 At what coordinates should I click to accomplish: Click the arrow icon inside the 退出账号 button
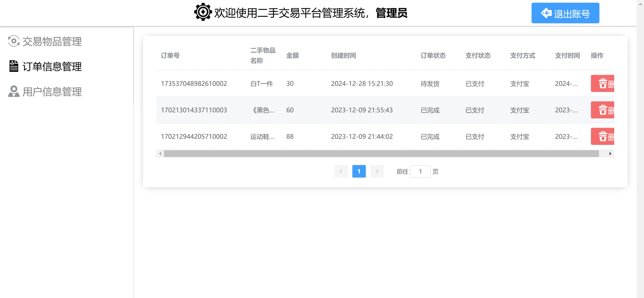[546, 13]
